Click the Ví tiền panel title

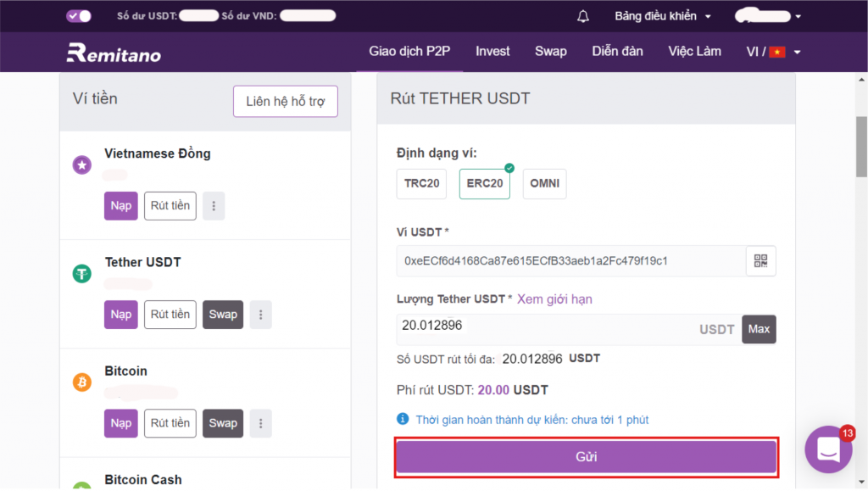(95, 99)
